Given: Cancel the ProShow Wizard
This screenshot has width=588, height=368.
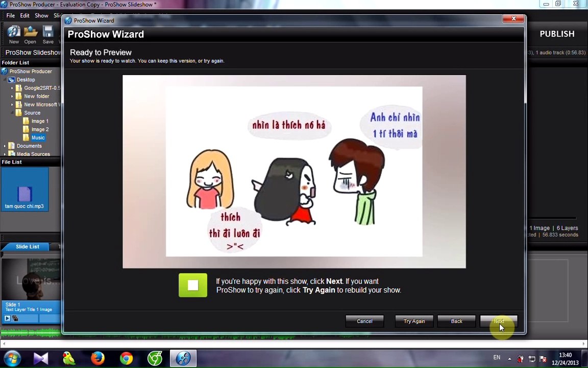Looking at the screenshot, I should pyautogui.click(x=364, y=321).
